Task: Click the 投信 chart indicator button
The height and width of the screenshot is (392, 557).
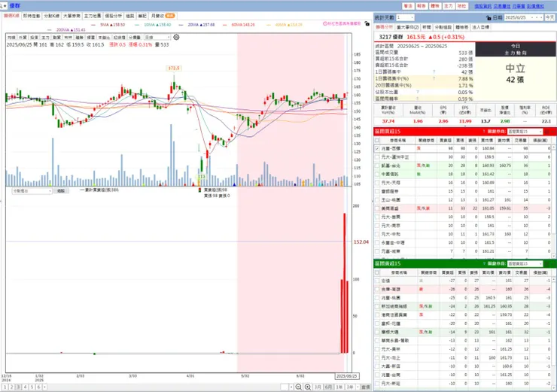Action: pos(34,38)
